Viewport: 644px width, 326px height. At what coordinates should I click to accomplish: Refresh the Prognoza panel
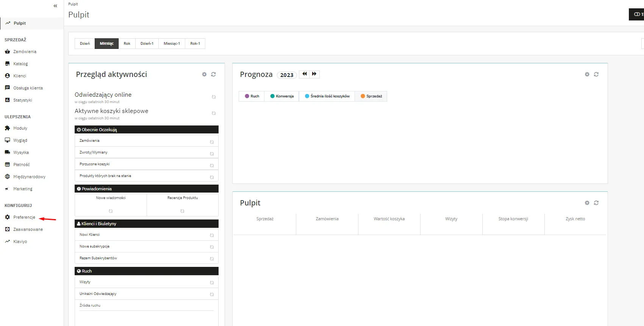pos(596,74)
